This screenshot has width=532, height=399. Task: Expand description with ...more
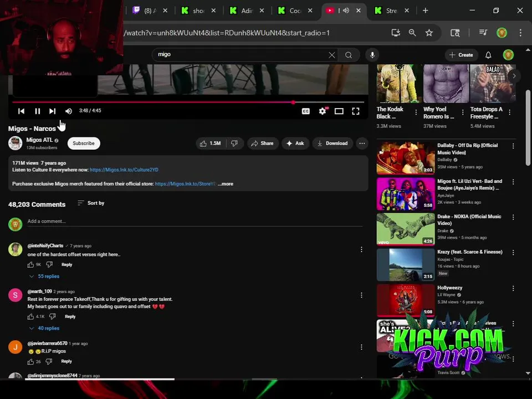[x=226, y=184]
